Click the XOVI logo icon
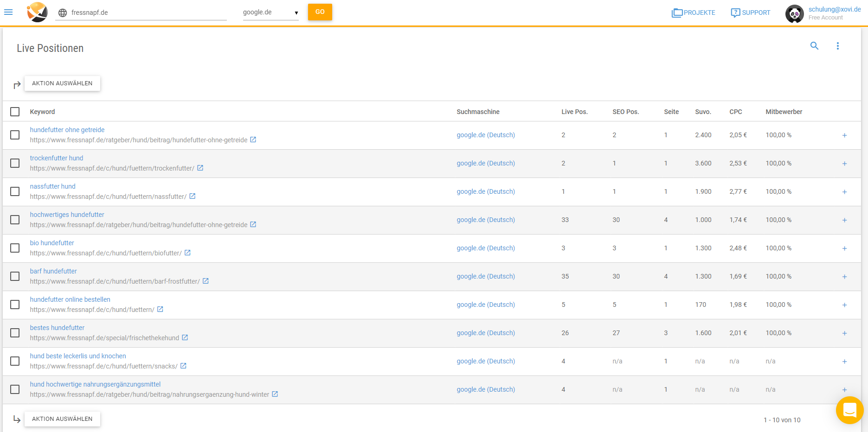Viewport: 868px width, 432px height. click(x=37, y=12)
